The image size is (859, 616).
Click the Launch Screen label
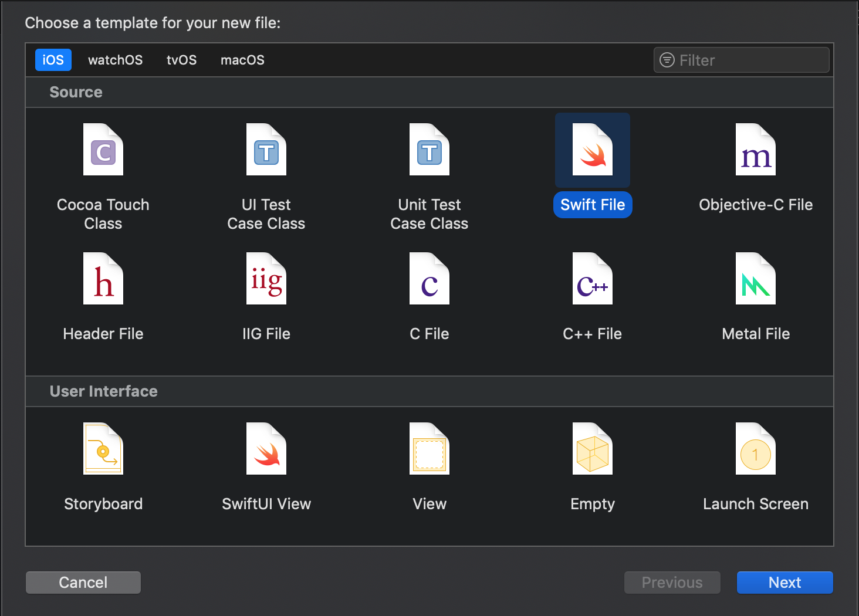(756, 504)
